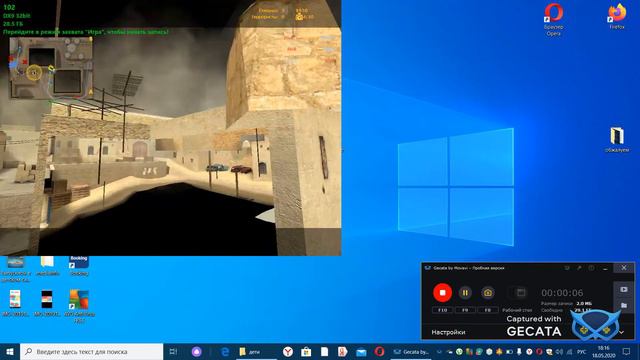
Task: Minimize the Gecata window
Action: tap(605, 268)
